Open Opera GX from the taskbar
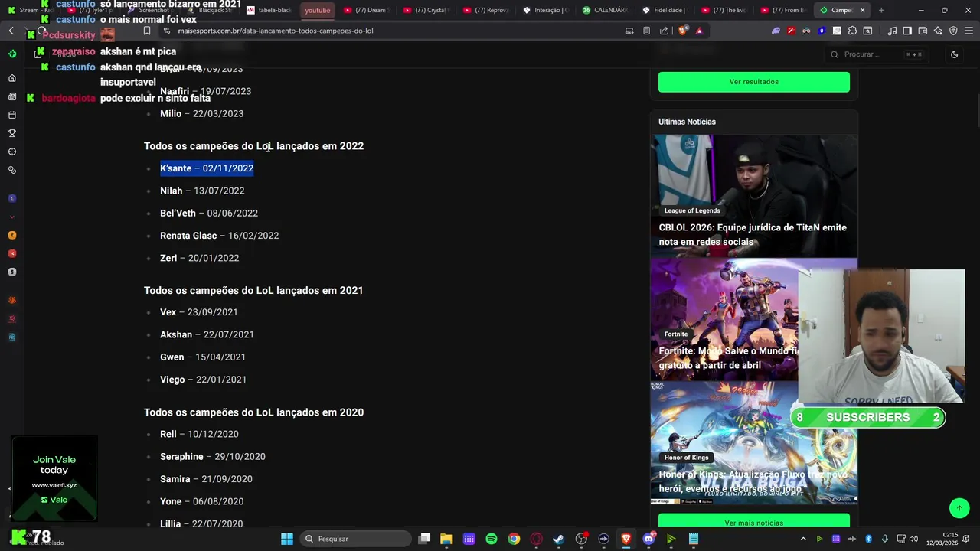The height and width of the screenshot is (551, 980). tap(536, 539)
